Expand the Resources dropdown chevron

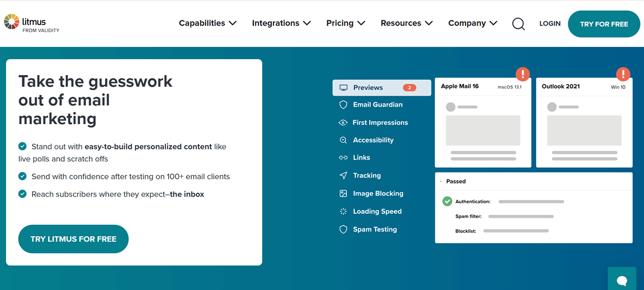tap(428, 23)
